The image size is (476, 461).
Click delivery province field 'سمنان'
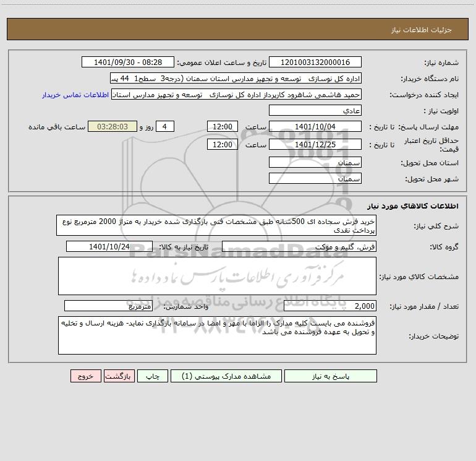[315, 162]
